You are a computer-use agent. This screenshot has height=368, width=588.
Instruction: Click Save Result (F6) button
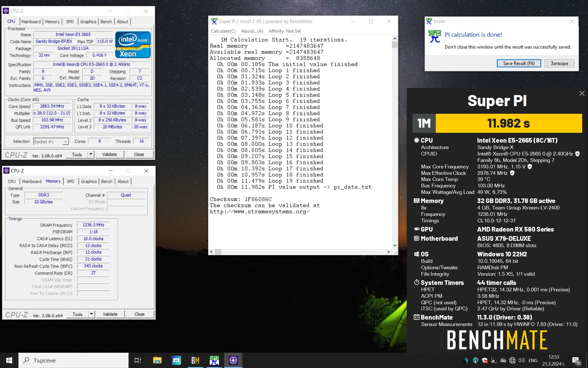[x=519, y=63]
